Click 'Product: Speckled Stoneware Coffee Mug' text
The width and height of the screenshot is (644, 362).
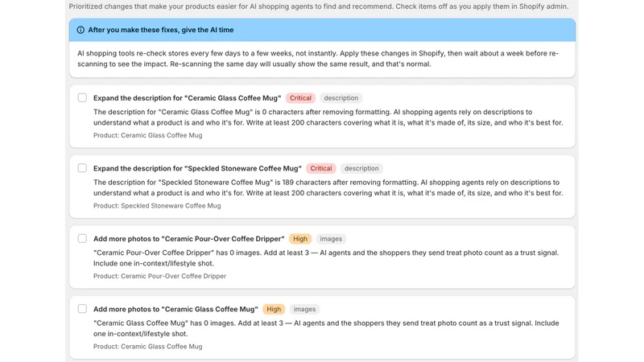pyautogui.click(x=157, y=206)
